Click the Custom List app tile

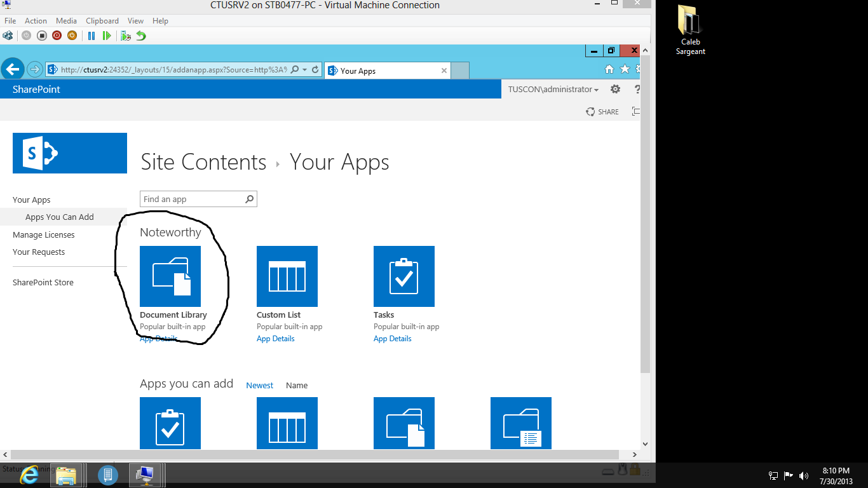(287, 276)
